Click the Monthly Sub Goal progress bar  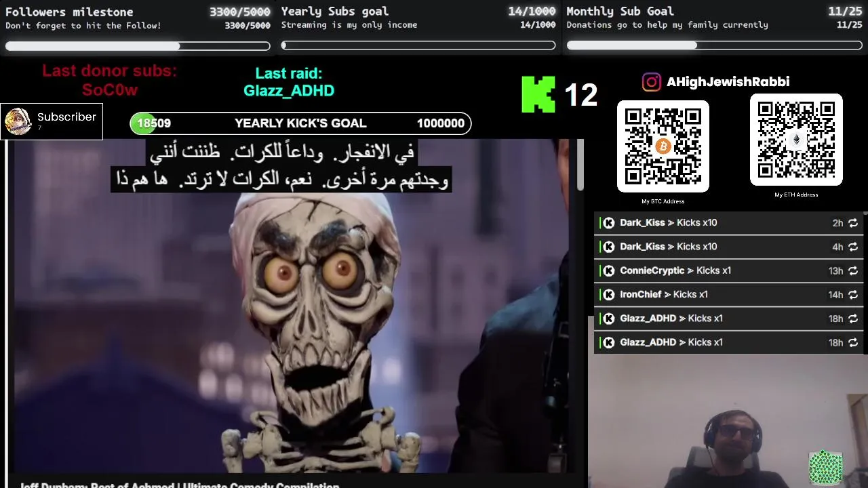coord(715,45)
